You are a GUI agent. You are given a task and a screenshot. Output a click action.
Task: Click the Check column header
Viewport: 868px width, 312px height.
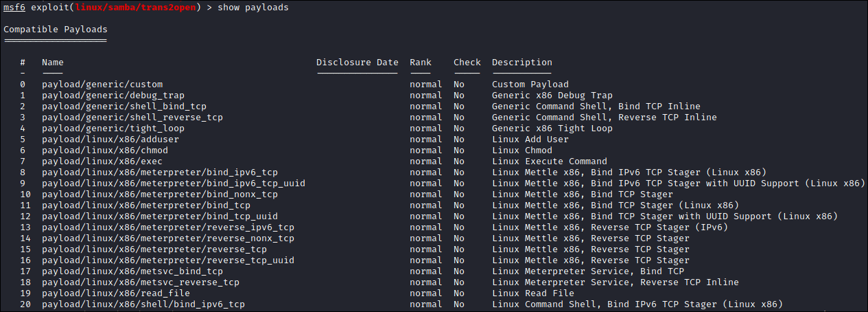pyautogui.click(x=467, y=63)
